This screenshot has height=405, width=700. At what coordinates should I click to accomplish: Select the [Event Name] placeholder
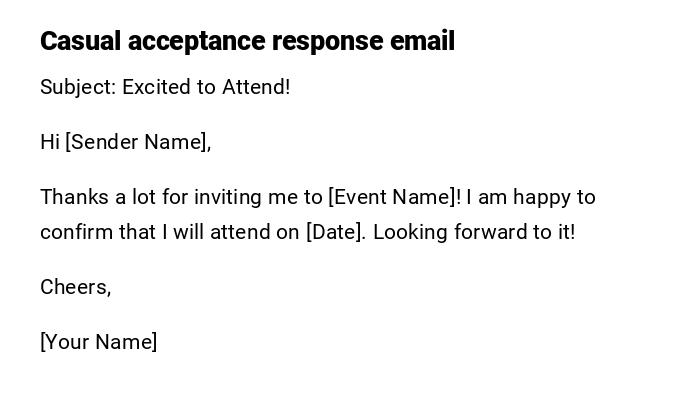point(394,197)
